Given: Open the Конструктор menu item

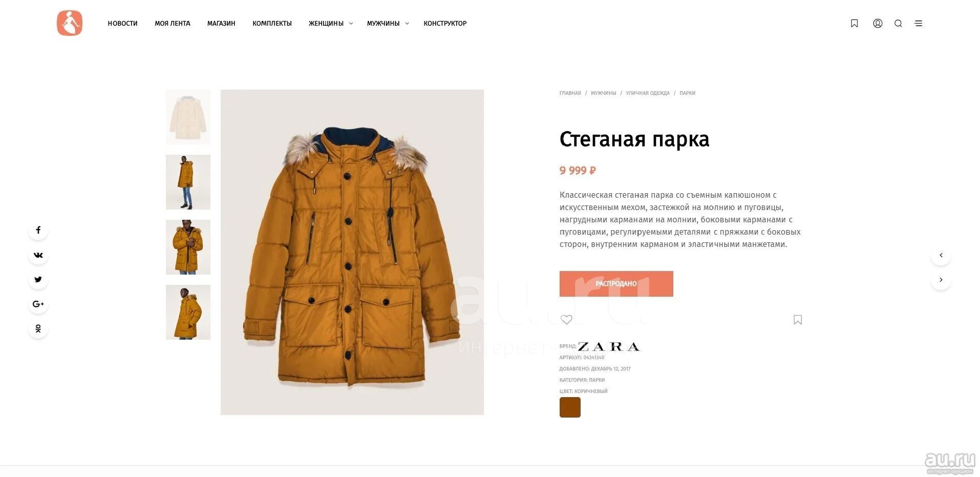Looking at the screenshot, I should 445,23.
